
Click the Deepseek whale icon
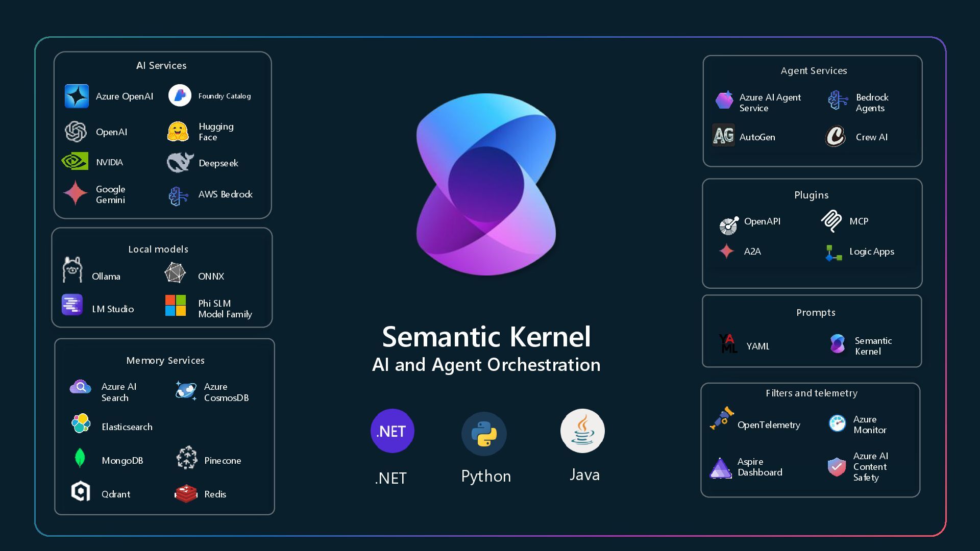pyautogui.click(x=180, y=162)
